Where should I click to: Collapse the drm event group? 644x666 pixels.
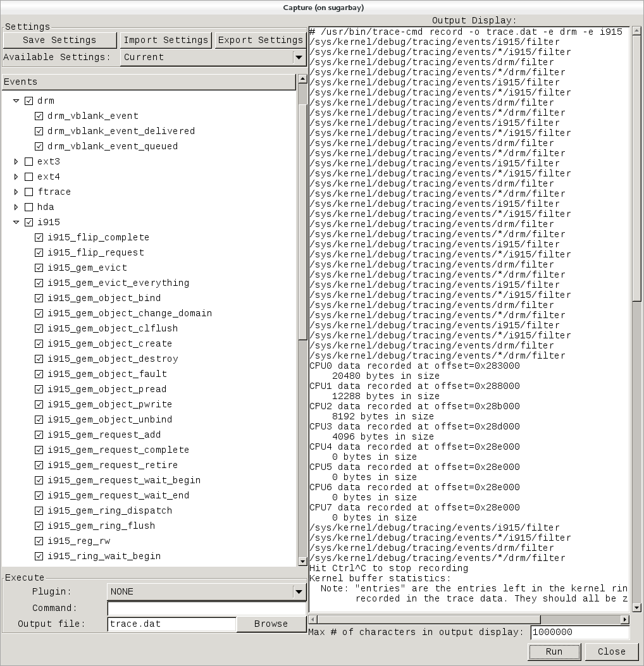point(15,101)
